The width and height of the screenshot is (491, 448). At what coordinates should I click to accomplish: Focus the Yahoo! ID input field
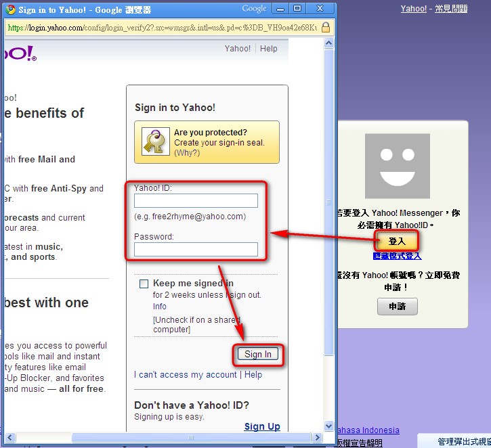196,200
